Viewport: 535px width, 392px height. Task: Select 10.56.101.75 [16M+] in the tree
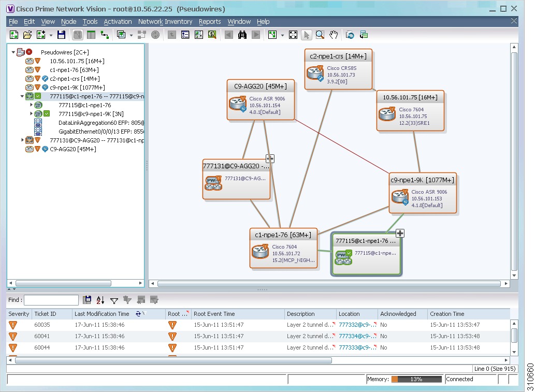(77, 61)
